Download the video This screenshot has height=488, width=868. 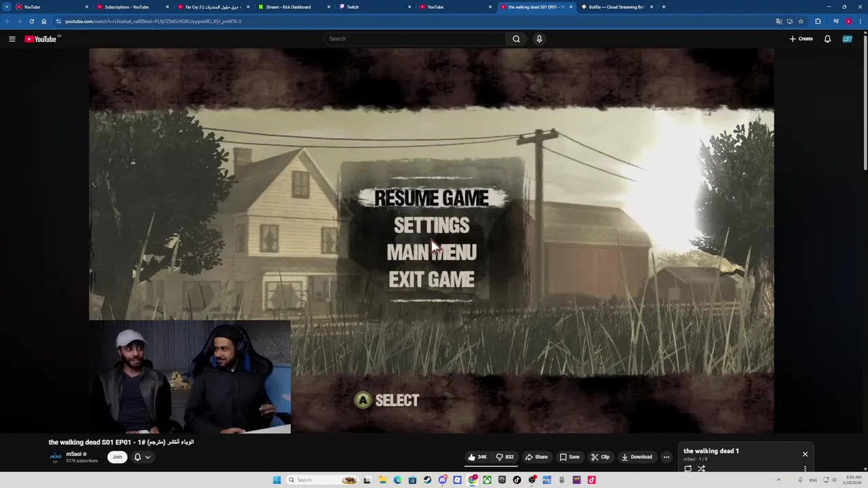637,457
